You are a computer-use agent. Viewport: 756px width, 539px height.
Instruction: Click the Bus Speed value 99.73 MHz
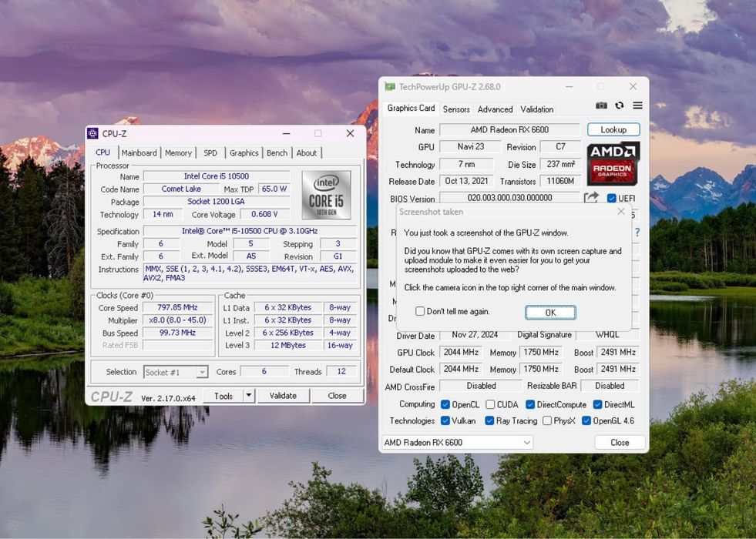pos(177,333)
